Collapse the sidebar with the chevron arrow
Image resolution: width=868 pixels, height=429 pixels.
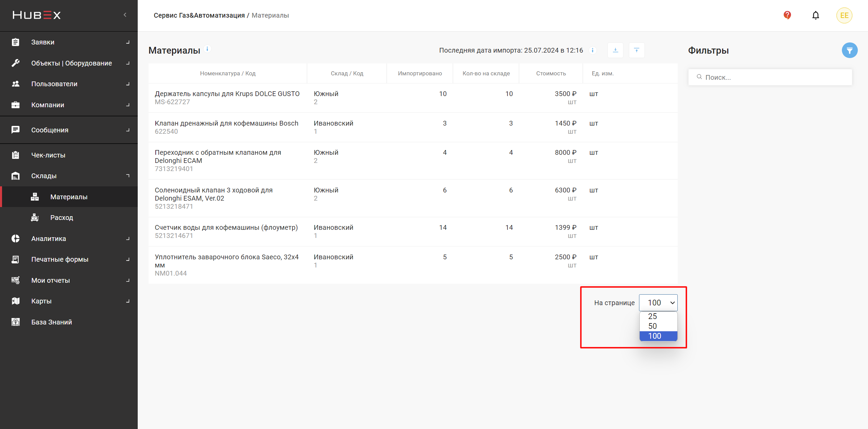125,15
